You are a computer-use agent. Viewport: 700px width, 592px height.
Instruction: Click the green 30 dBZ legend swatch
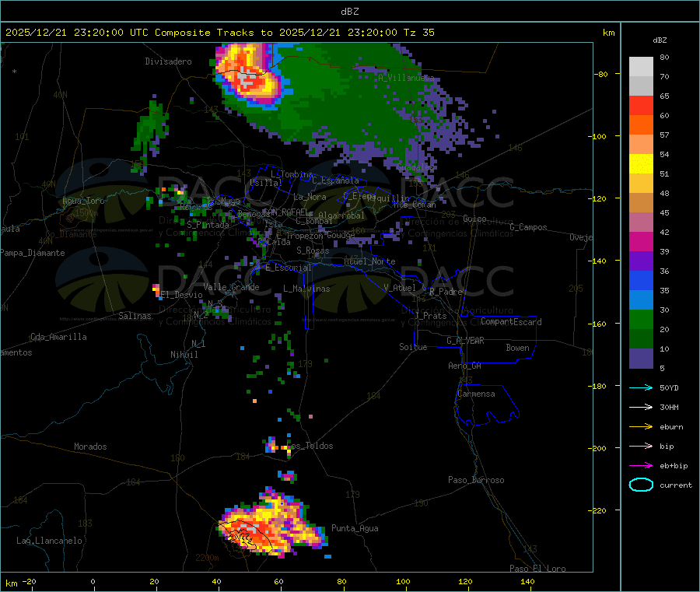[x=641, y=319]
